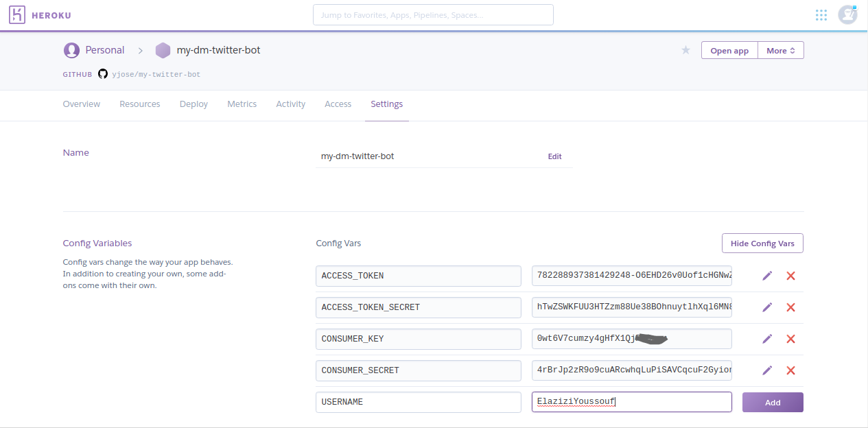Open the dashboard apps grid icon

point(821,14)
